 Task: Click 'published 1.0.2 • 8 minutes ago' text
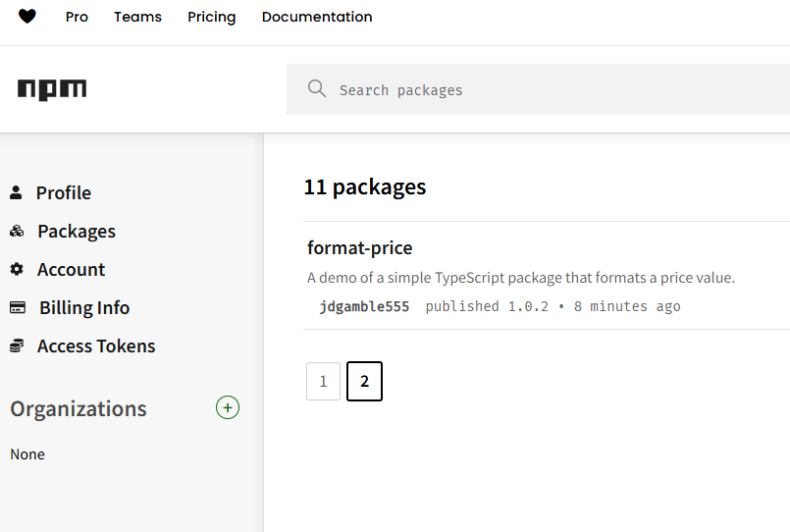(x=553, y=307)
